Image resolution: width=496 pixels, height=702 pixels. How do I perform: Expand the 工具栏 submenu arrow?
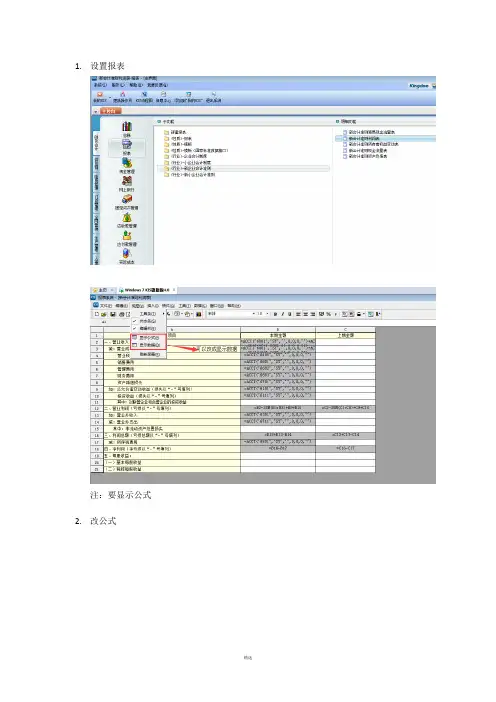click(163, 314)
